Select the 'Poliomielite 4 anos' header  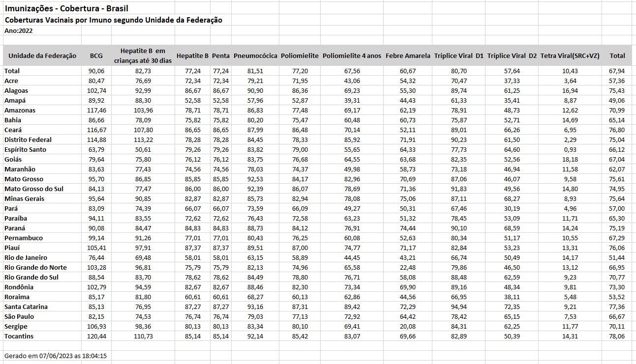tap(352, 56)
